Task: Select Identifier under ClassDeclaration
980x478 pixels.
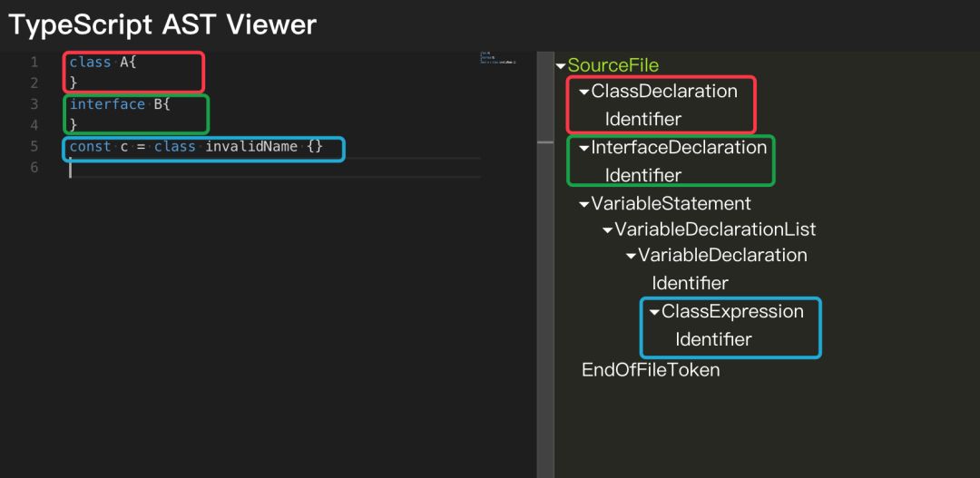Action: [643, 119]
